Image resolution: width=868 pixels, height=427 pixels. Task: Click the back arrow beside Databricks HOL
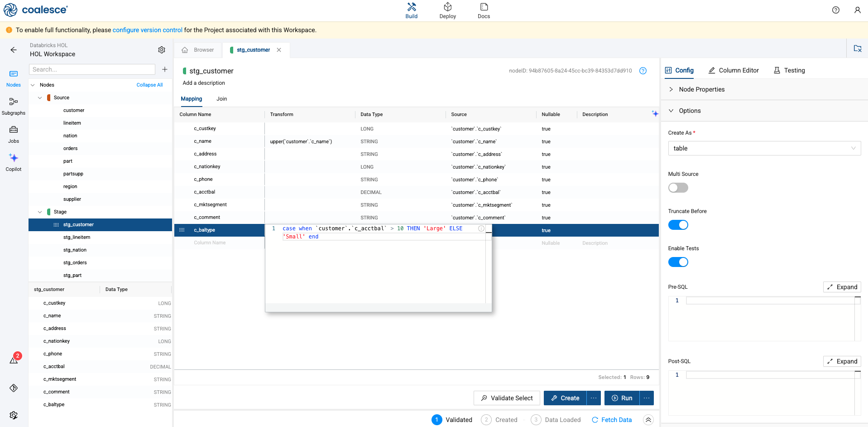(14, 50)
